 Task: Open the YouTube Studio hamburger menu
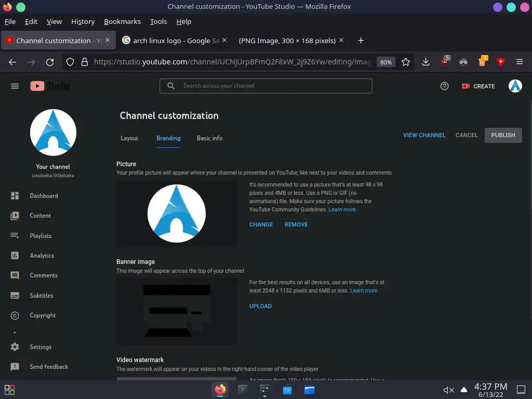click(15, 86)
